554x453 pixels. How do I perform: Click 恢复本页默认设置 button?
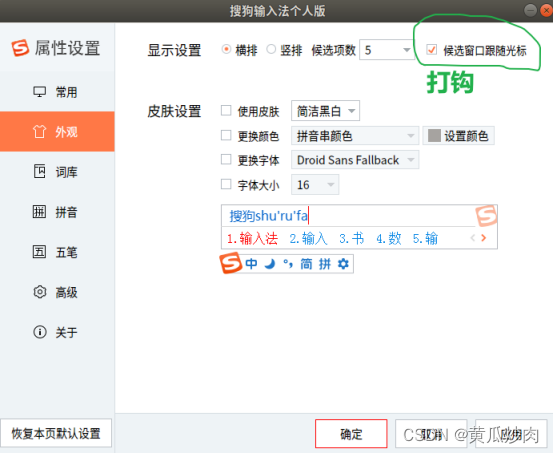point(56,433)
